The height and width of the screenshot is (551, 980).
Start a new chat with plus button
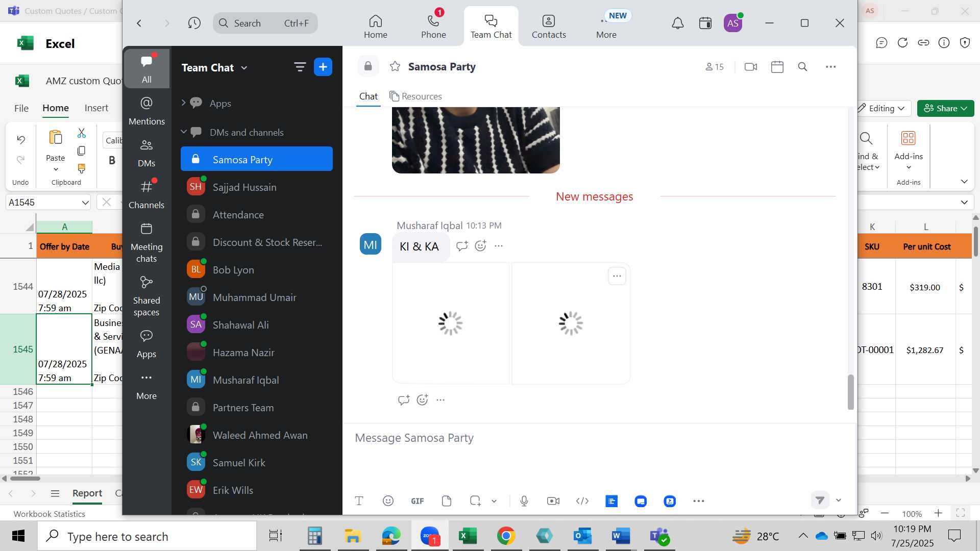(x=323, y=67)
